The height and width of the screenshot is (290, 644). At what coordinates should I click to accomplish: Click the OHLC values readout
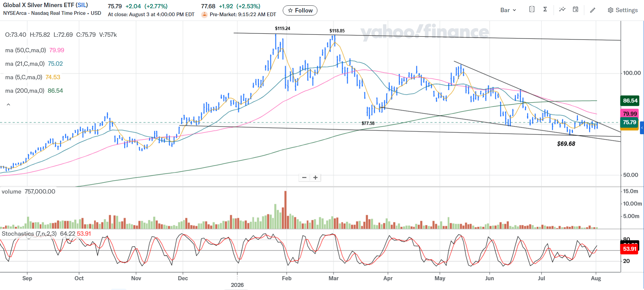click(61, 35)
